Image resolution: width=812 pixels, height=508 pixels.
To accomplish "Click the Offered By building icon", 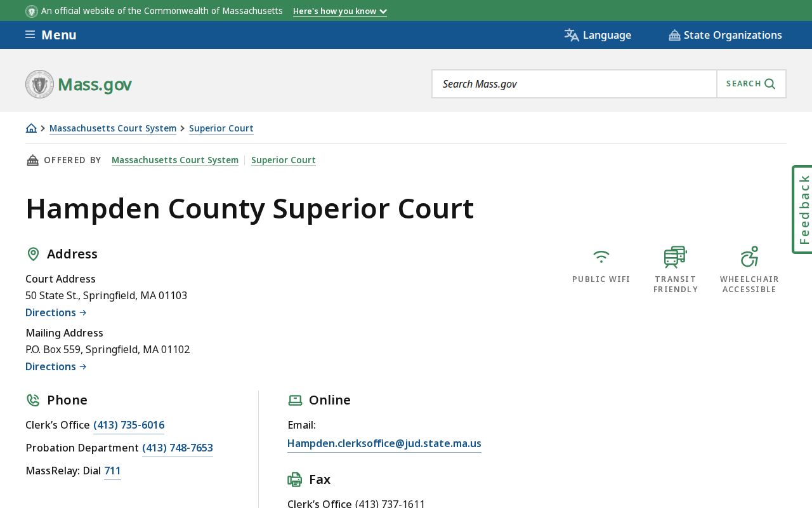I will tap(32, 160).
